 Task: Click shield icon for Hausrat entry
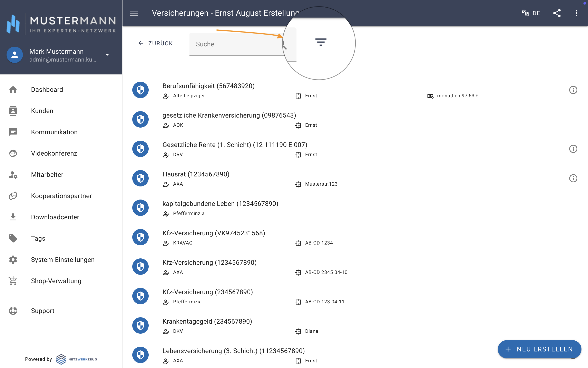pyautogui.click(x=140, y=178)
